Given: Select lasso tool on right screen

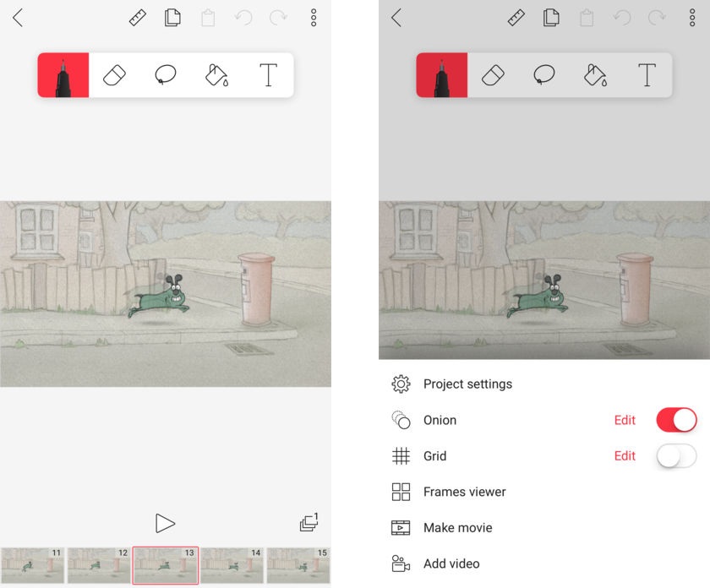Looking at the screenshot, I should pyautogui.click(x=544, y=75).
